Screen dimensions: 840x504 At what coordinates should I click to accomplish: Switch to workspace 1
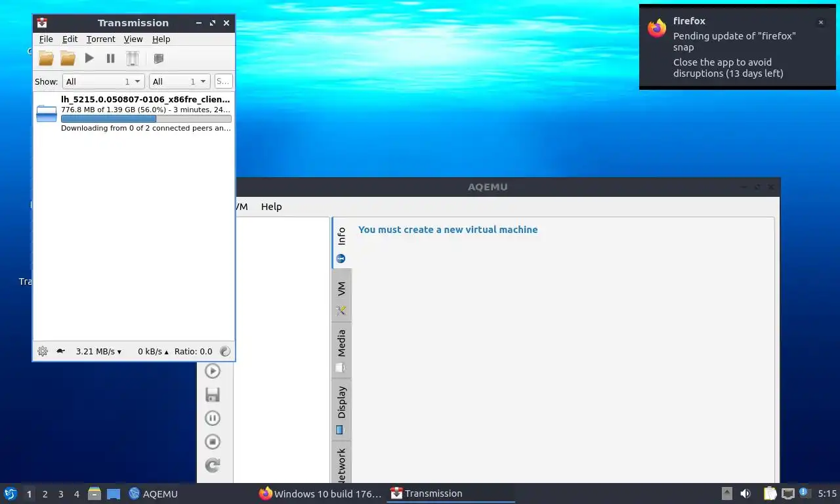29,493
